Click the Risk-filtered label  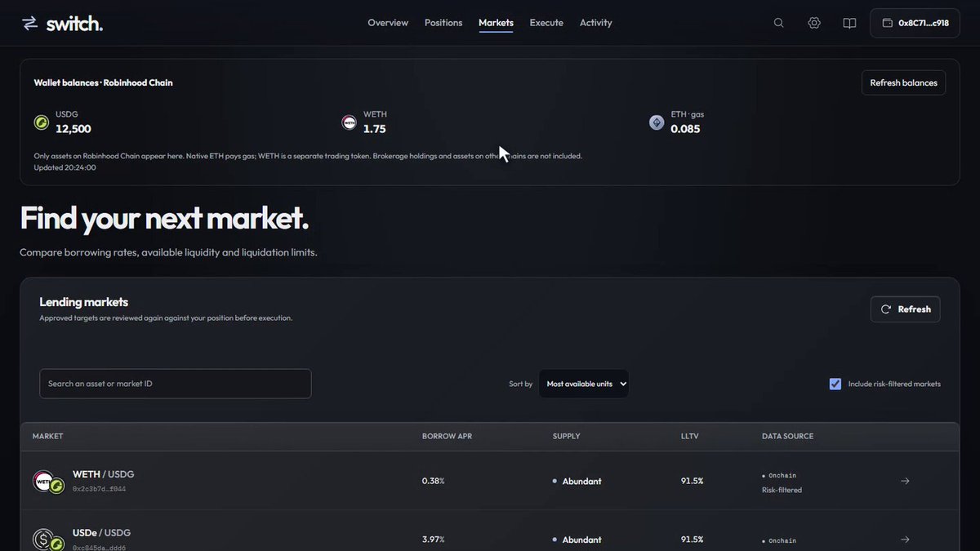point(782,490)
